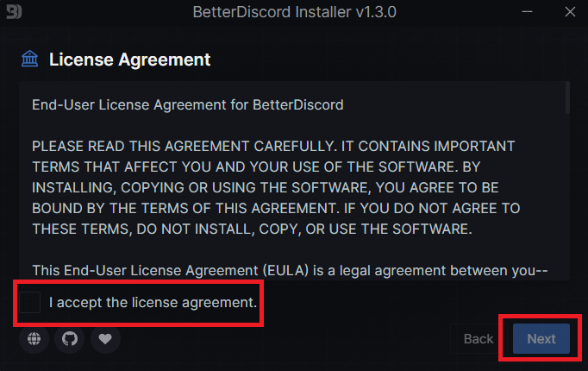Tick the accept license agreement checkbox
The width and height of the screenshot is (588, 371).
[x=30, y=303]
